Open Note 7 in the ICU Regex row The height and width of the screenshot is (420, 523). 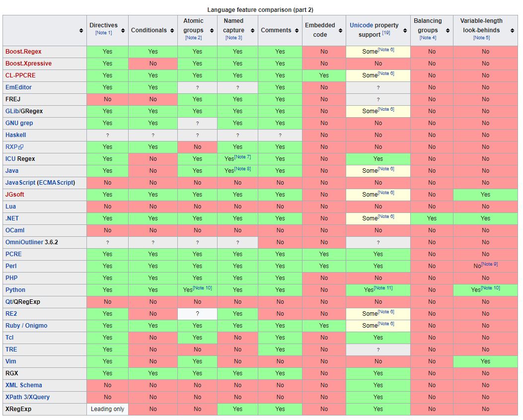(242, 157)
